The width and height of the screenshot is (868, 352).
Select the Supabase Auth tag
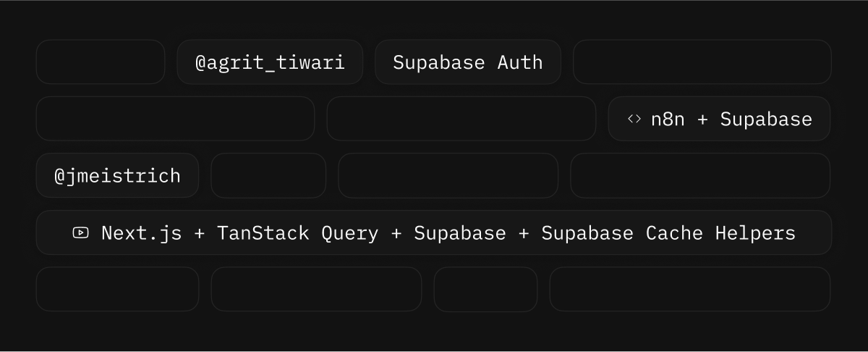pyautogui.click(x=467, y=62)
